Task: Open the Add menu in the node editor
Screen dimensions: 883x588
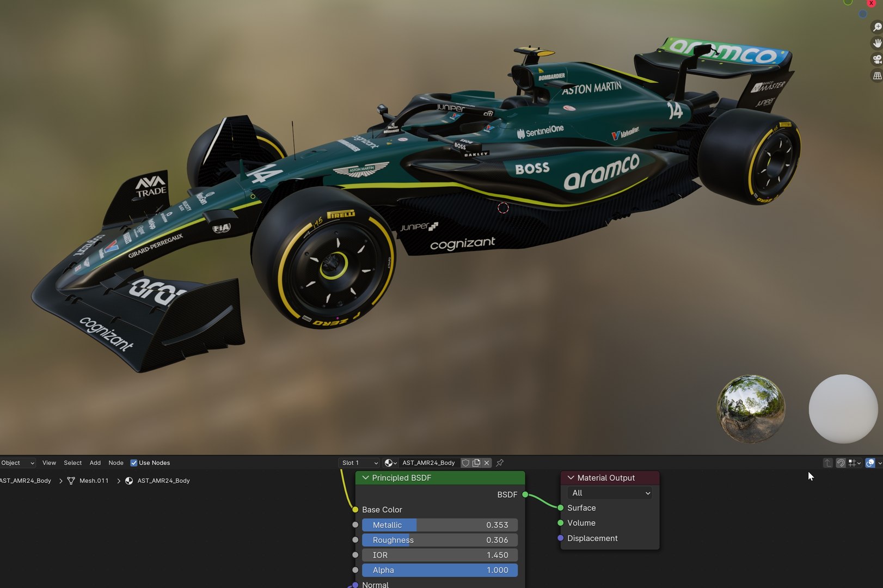Action: tap(95, 463)
